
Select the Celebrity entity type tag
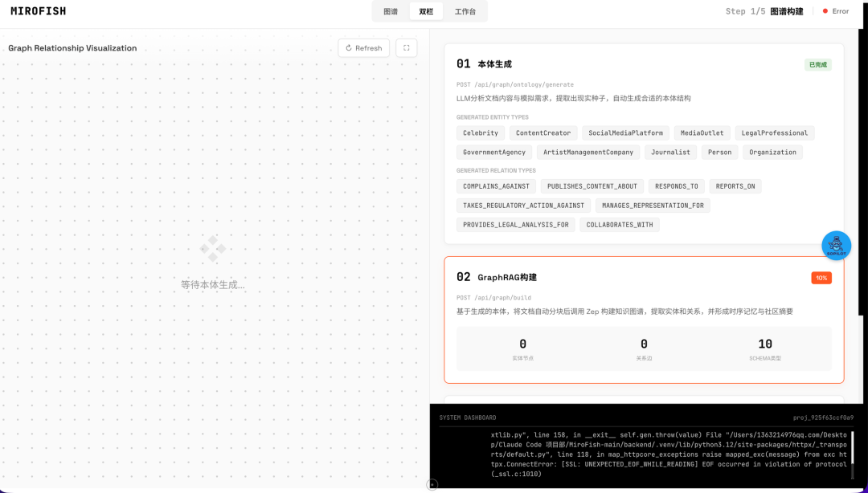click(x=481, y=133)
